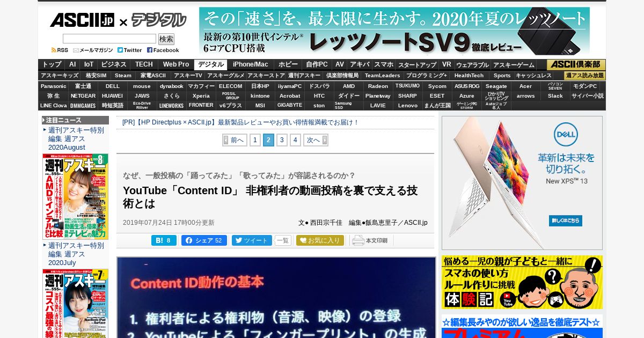The height and width of the screenshot is (338, 644).
Task: Open the Xperia brand link
Action: click(201, 95)
